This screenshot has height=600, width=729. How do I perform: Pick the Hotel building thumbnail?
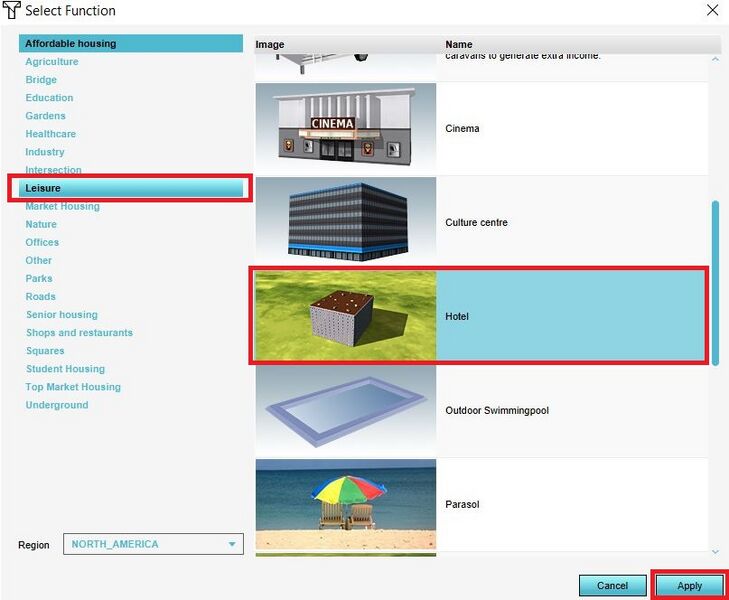tap(345, 316)
